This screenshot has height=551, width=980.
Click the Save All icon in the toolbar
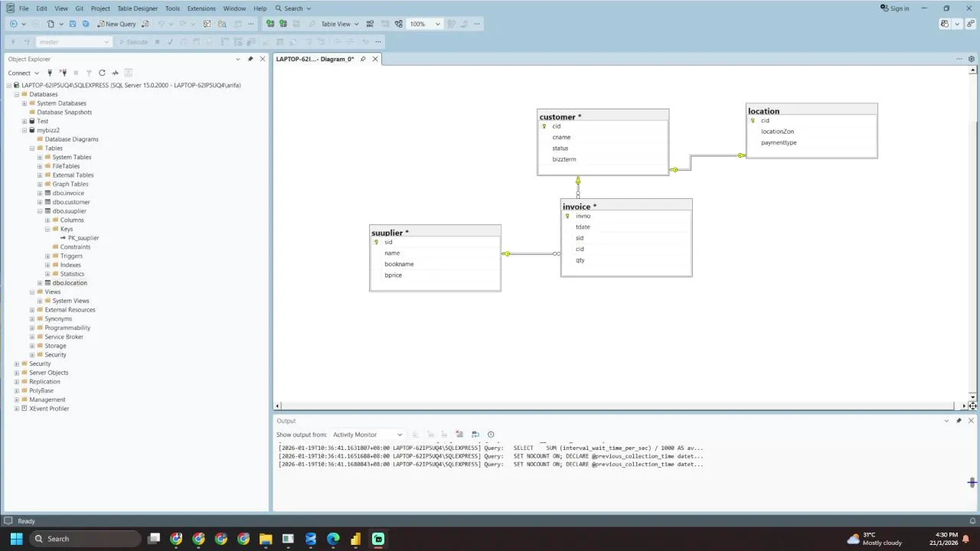pyautogui.click(x=85, y=24)
